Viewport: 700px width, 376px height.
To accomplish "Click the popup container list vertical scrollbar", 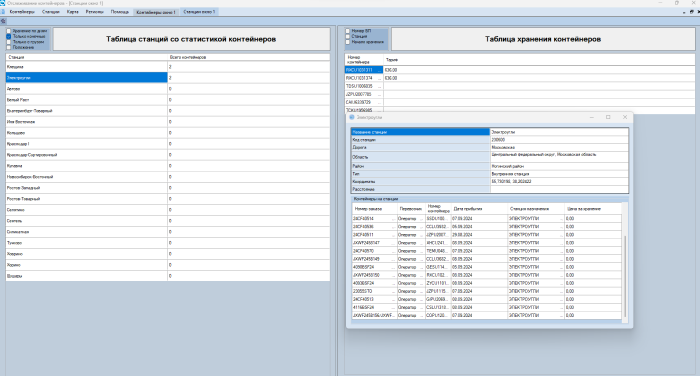I will coord(625,262).
